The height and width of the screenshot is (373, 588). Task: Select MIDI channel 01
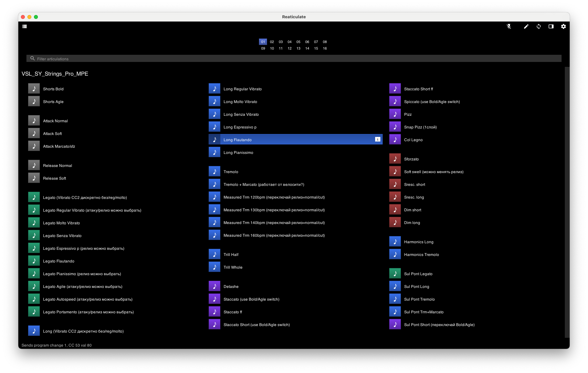pyautogui.click(x=263, y=42)
